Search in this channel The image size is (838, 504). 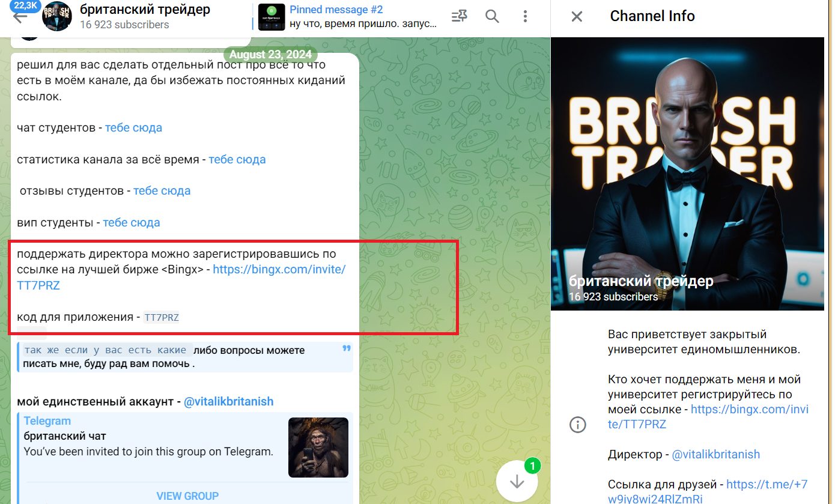(x=493, y=17)
